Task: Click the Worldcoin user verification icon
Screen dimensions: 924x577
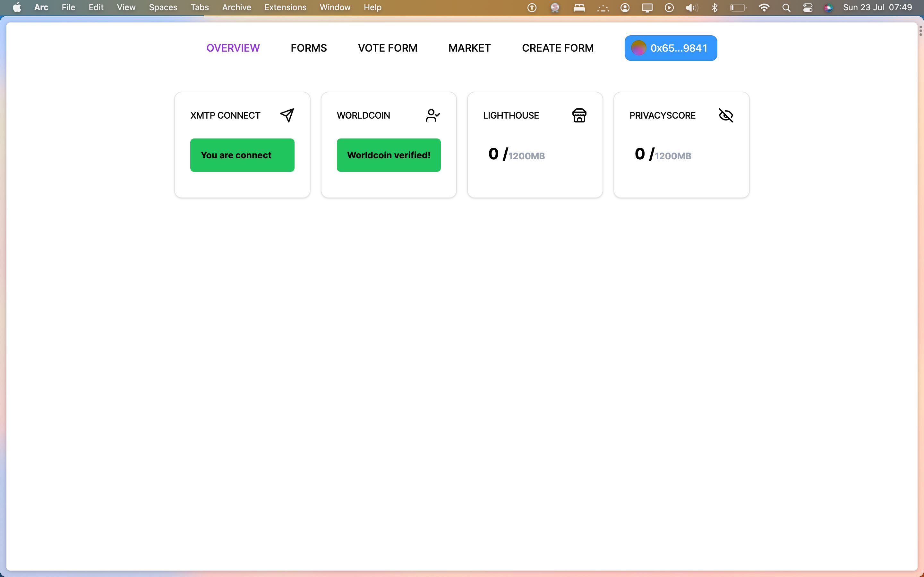Action: coord(433,115)
